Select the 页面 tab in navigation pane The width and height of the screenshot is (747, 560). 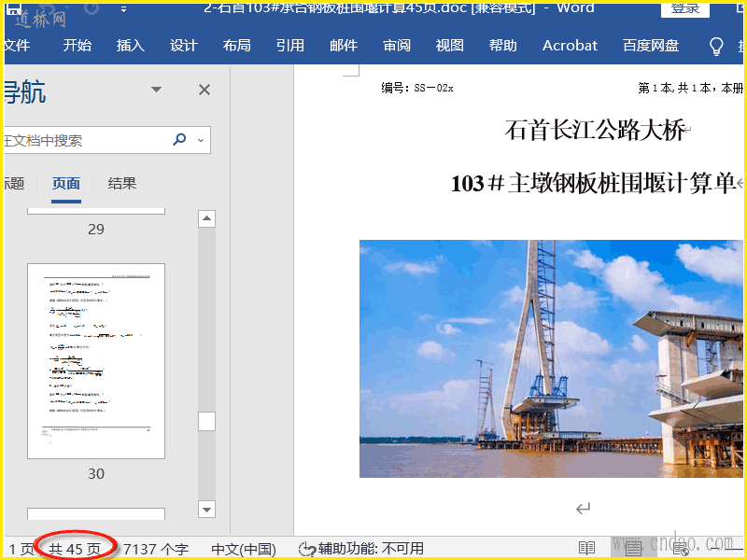66,184
